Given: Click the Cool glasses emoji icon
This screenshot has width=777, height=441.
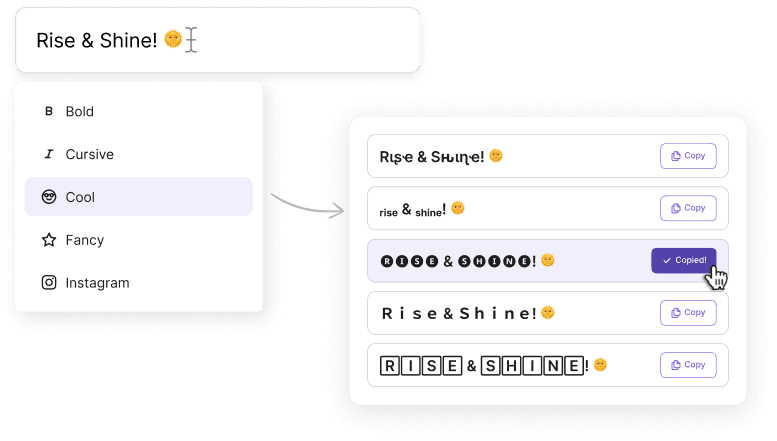Looking at the screenshot, I should pyautogui.click(x=49, y=197).
